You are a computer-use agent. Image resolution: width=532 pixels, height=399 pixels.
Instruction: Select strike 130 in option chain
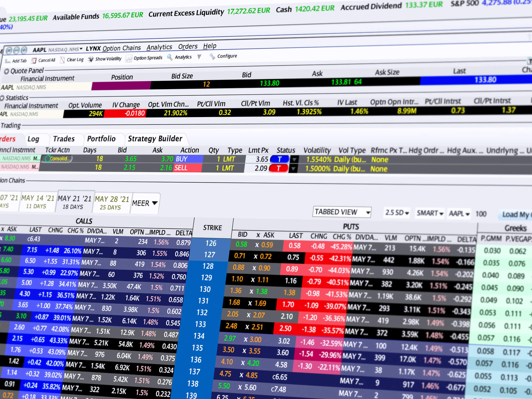pos(205,289)
